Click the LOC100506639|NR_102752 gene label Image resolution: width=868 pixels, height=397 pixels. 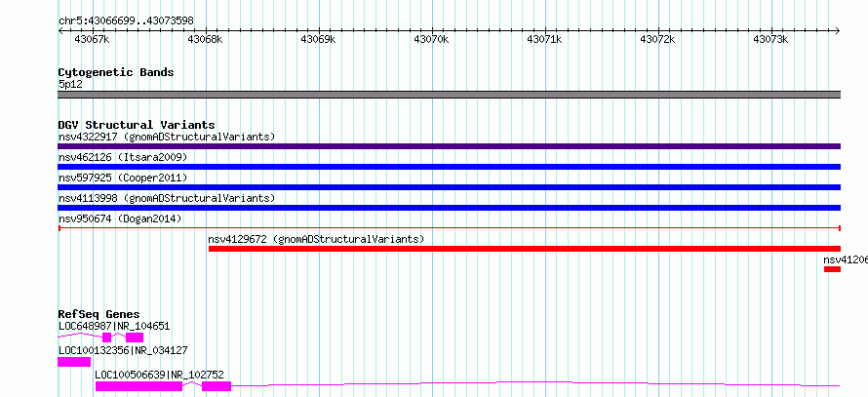159,375
